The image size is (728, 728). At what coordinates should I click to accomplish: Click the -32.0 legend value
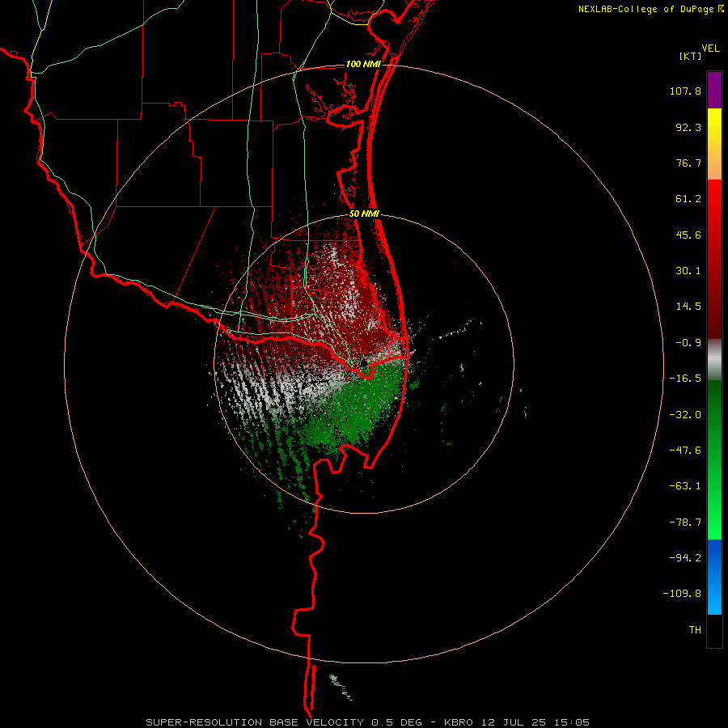coord(685,415)
